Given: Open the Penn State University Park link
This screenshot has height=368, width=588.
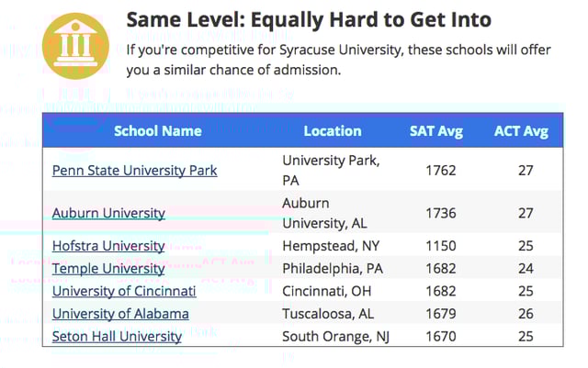Looking at the screenshot, I should coord(135,171).
